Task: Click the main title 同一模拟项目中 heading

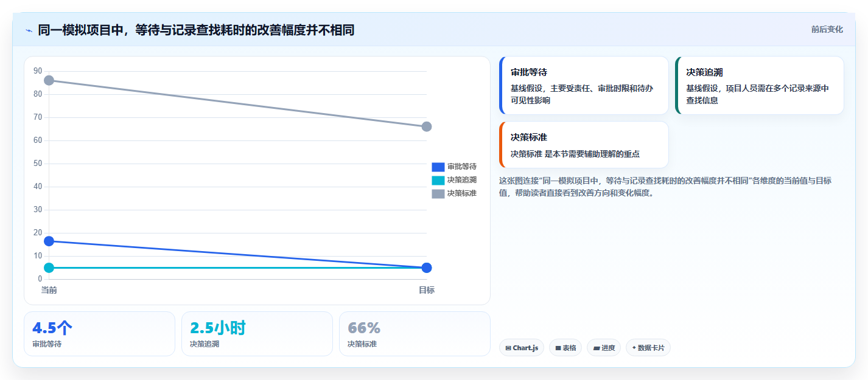Action: click(196, 30)
